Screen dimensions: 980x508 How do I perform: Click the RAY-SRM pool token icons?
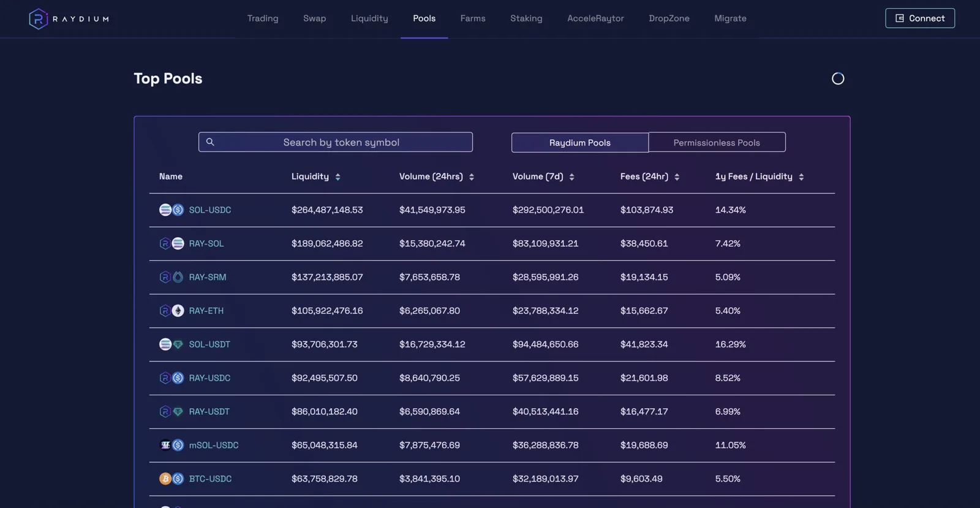(171, 278)
